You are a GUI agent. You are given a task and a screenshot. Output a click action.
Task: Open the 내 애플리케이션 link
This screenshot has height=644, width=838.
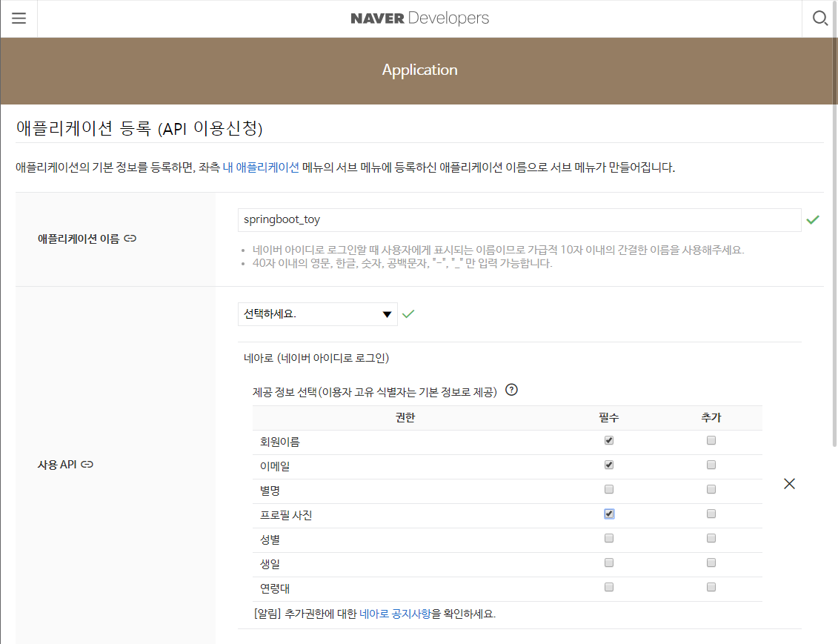(x=261, y=167)
